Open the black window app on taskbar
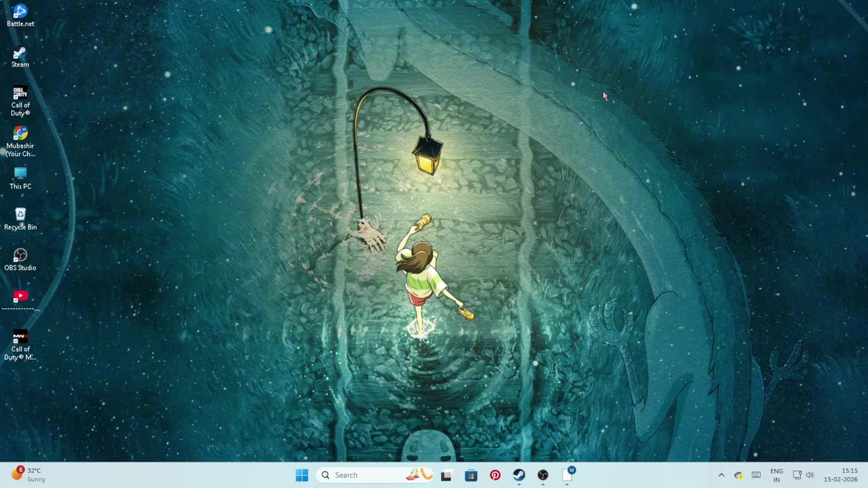The height and width of the screenshot is (488, 868). point(446,475)
